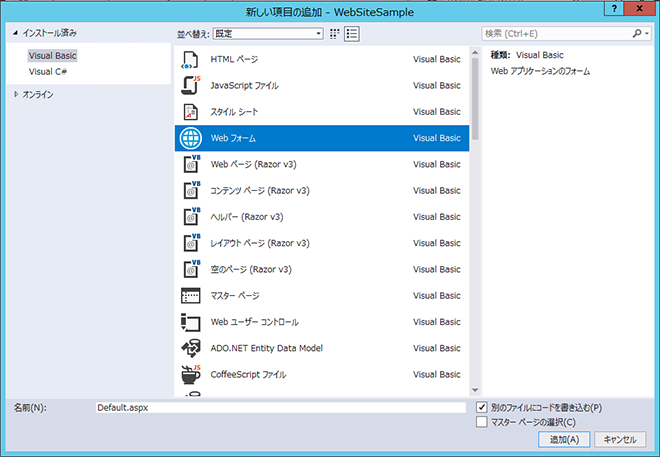
Task: Enable マスター ページの選択 checkbox
Action: tap(482, 422)
